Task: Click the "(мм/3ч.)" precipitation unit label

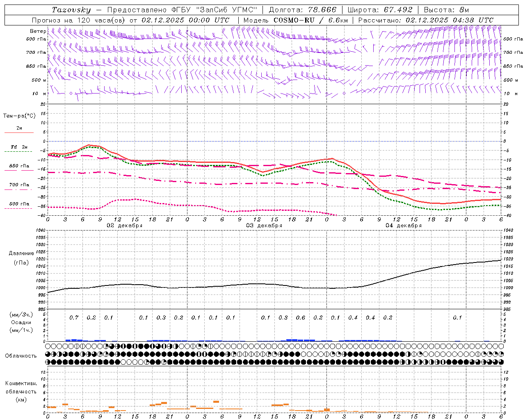Action: tap(21, 315)
